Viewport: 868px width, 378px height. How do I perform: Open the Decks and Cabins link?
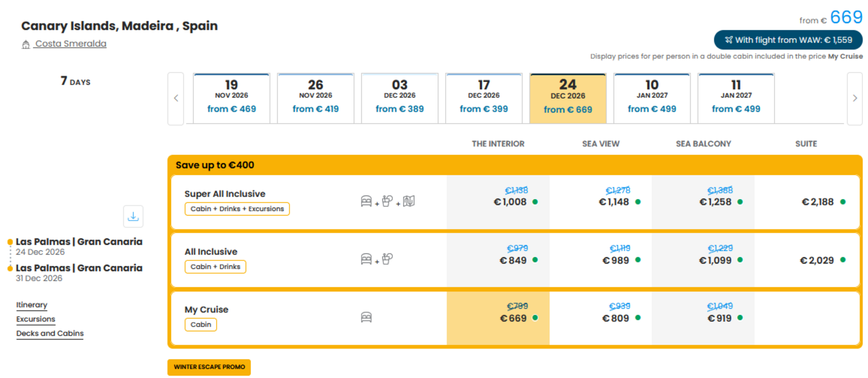pyautogui.click(x=50, y=333)
